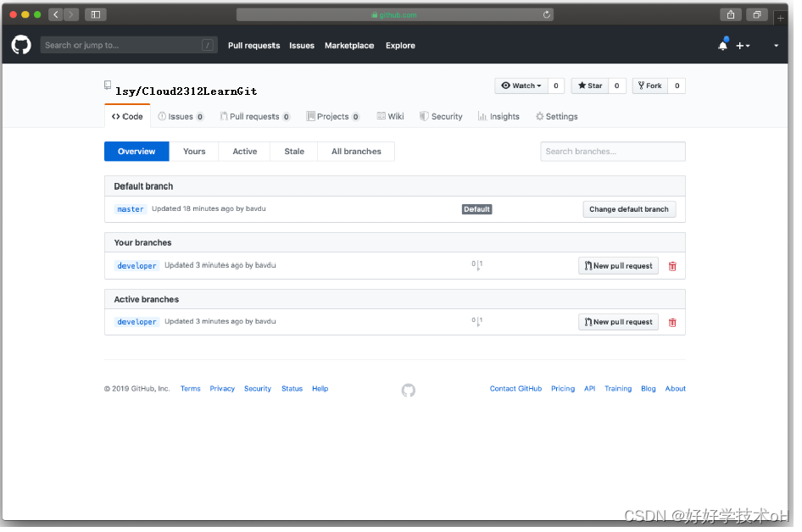Go forward with Safari forward arrow
The height and width of the screenshot is (532, 802).
tap(71, 14)
